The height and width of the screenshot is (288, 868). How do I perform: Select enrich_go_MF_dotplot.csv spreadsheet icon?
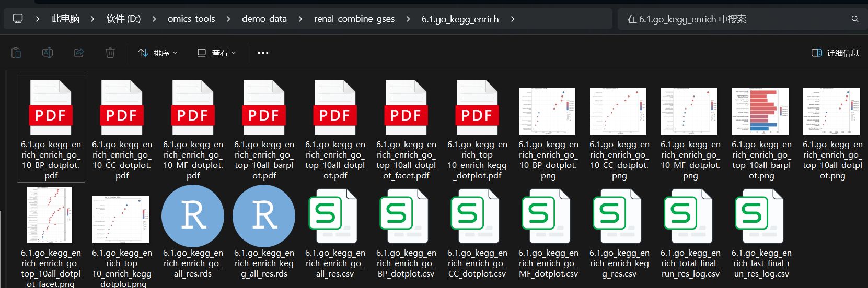pos(547,216)
